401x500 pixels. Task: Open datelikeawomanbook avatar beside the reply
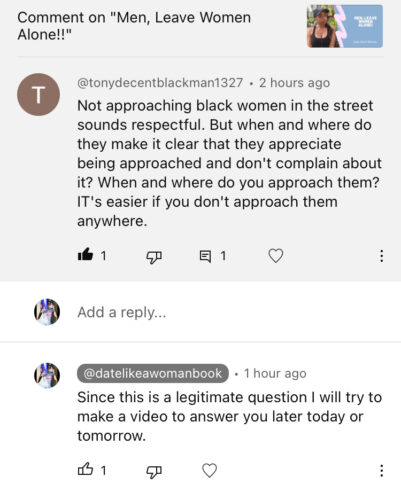(47, 376)
